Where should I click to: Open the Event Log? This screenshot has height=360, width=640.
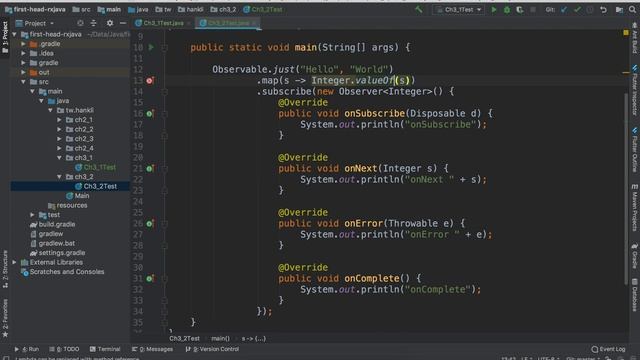coord(608,349)
